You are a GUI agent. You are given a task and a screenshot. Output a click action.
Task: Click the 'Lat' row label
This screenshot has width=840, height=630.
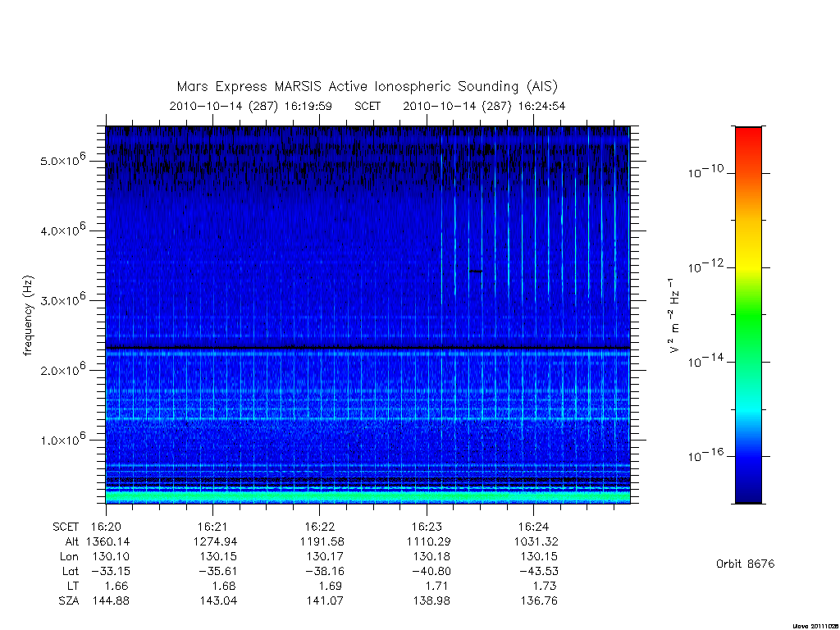71,572
